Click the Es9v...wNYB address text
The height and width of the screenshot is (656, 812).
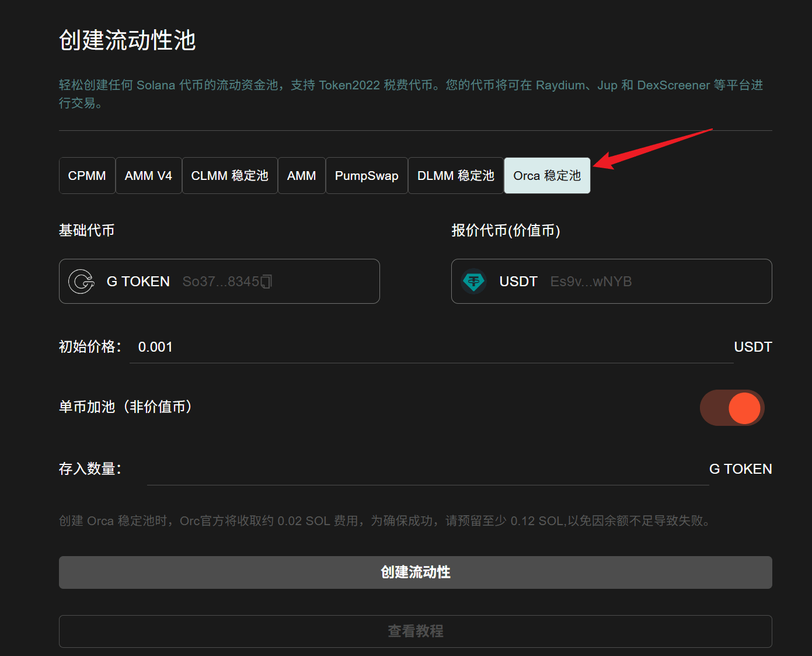(x=591, y=282)
